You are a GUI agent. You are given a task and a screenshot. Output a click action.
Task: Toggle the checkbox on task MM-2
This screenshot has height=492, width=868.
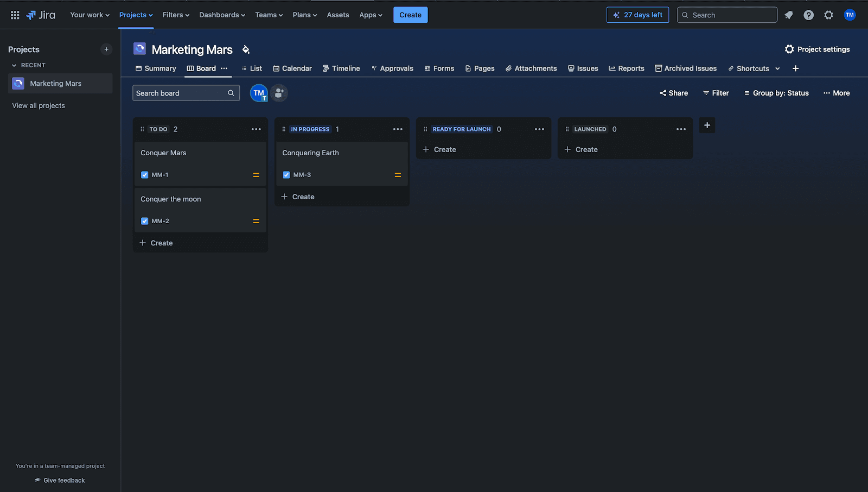point(144,221)
